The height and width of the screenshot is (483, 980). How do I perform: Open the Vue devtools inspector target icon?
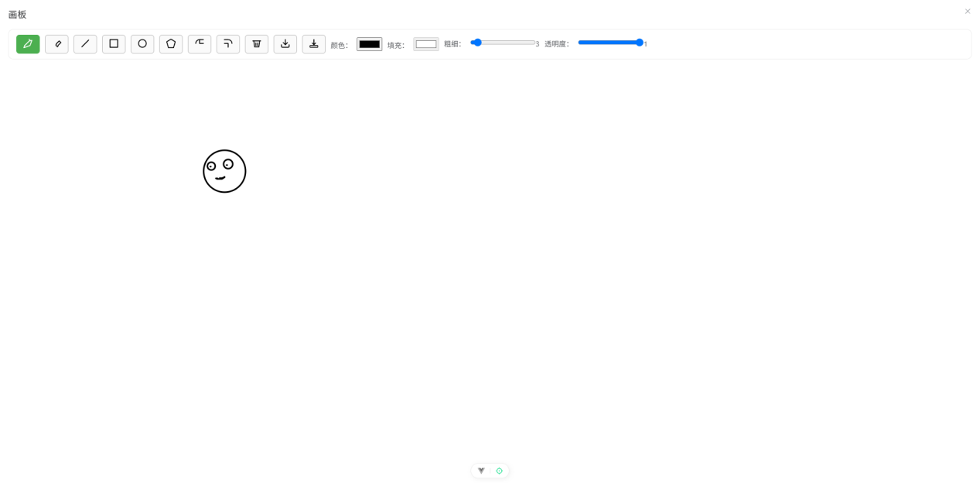499,470
